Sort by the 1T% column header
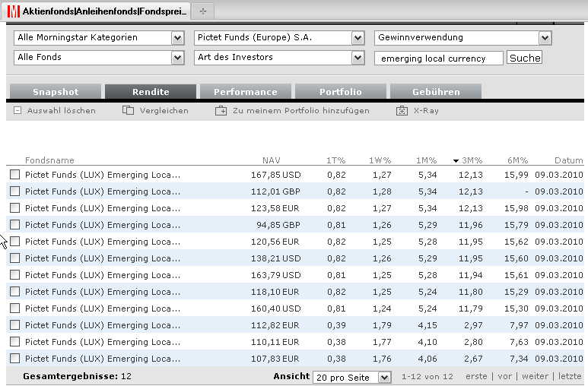Viewport: 588px width, 386px height. pos(335,160)
